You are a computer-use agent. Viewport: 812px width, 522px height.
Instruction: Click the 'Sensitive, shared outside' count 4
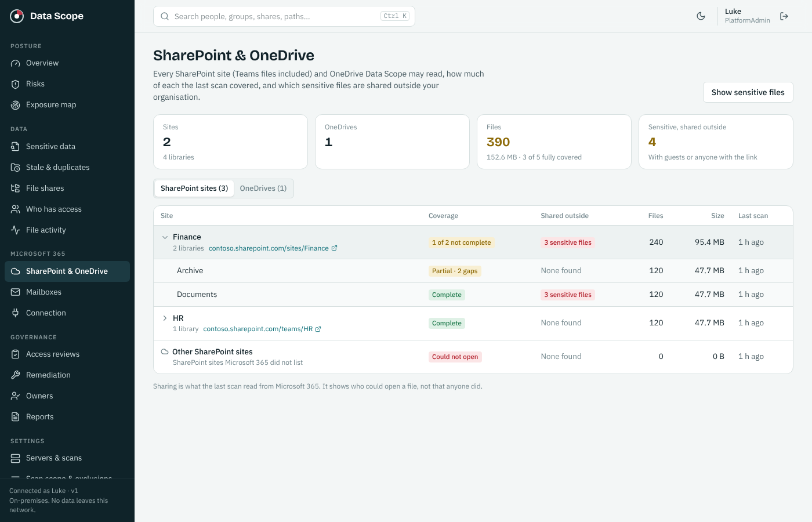click(x=652, y=142)
